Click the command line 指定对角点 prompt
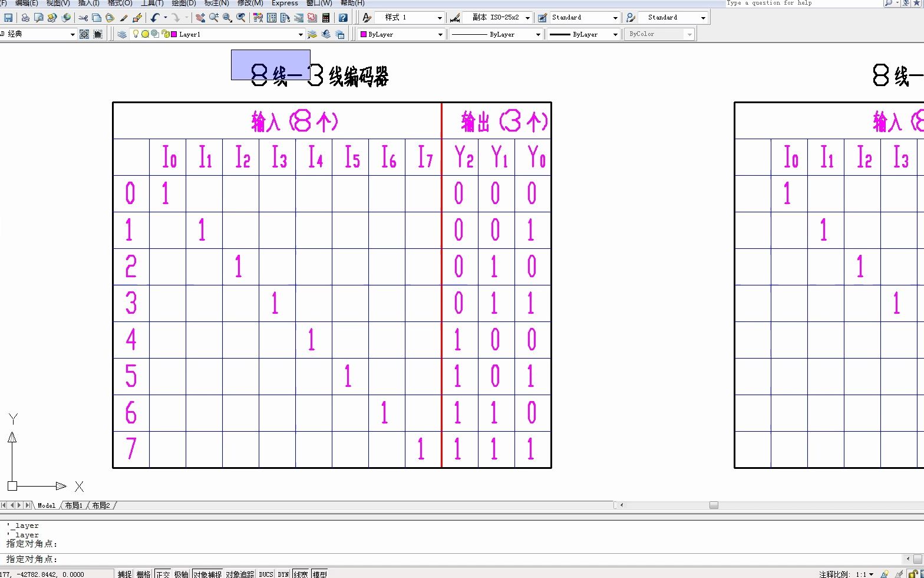Viewport: 924px width, 578px height. click(32, 559)
